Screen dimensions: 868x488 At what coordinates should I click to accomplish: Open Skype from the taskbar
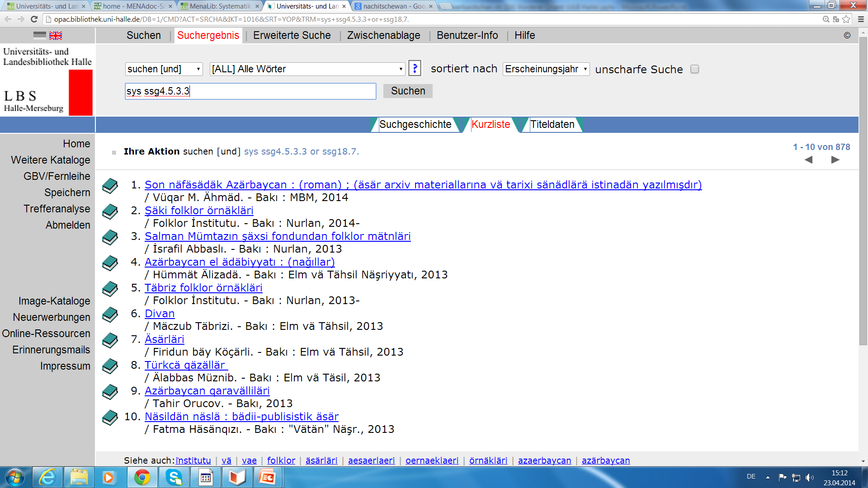tap(174, 477)
